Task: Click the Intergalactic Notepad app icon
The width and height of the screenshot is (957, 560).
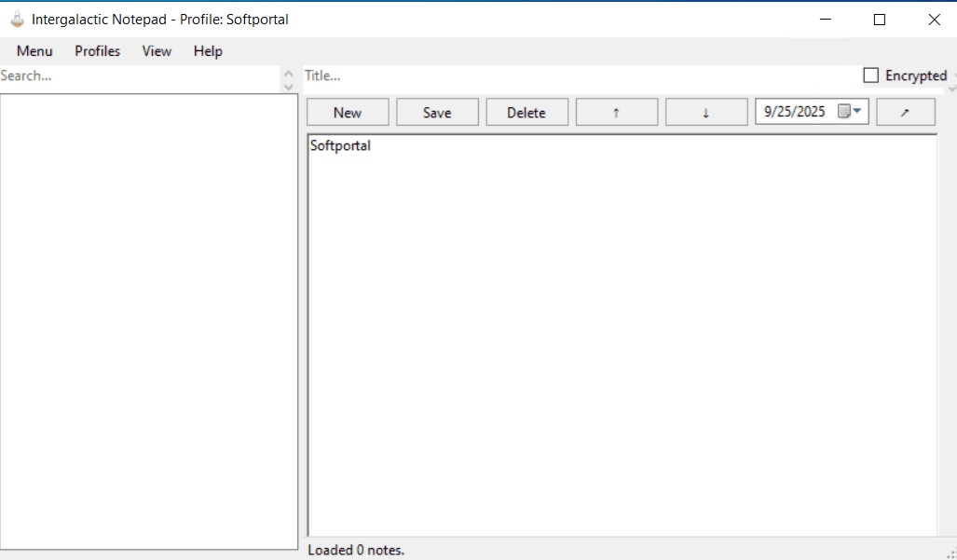Action: point(17,19)
